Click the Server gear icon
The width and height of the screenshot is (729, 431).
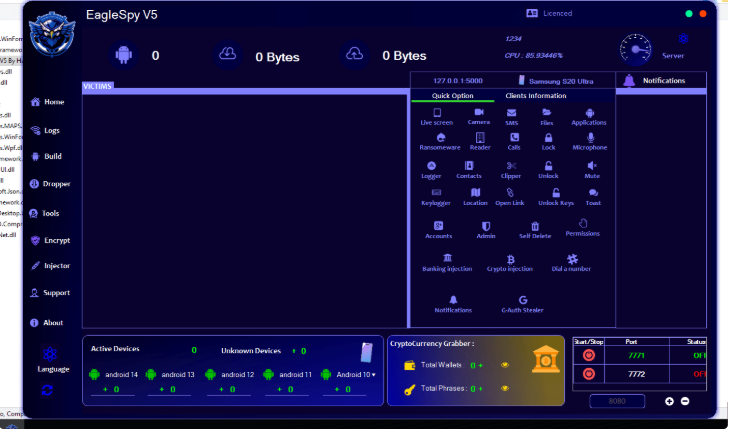click(x=683, y=39)
